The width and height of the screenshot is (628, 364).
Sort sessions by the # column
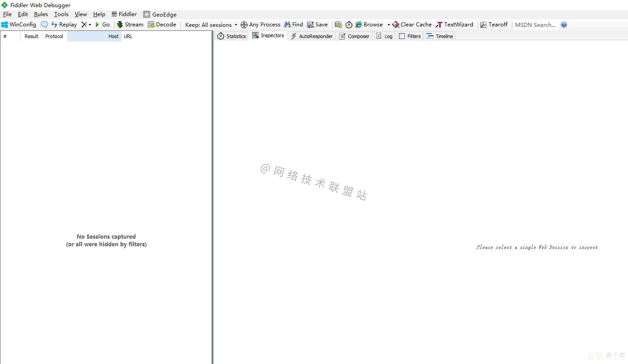click(10, 36)
